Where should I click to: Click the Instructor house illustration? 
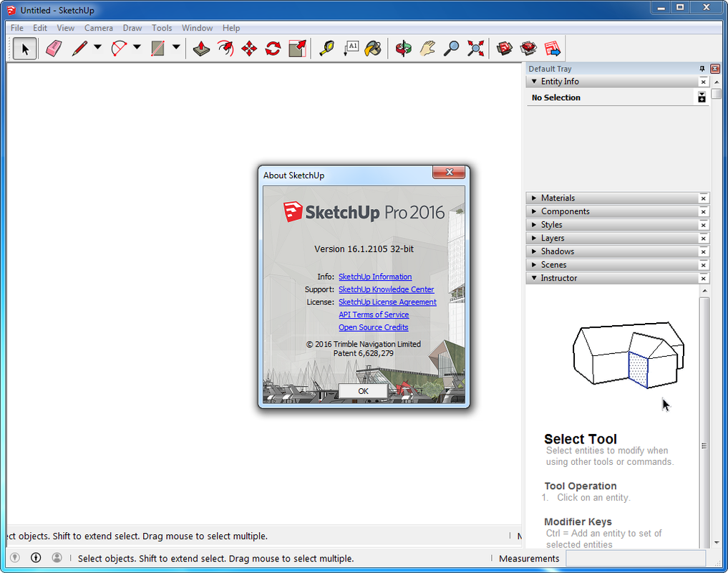click(x=628, y=355)
